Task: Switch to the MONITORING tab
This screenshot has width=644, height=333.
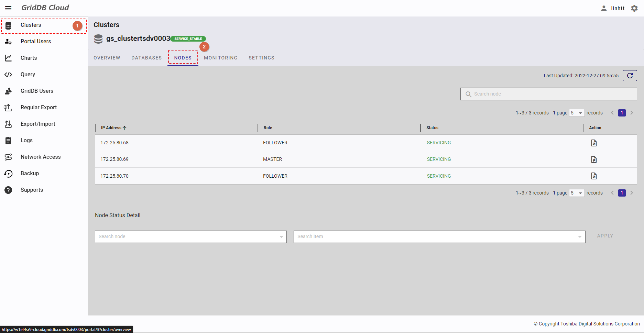Action: coord(221,58)
